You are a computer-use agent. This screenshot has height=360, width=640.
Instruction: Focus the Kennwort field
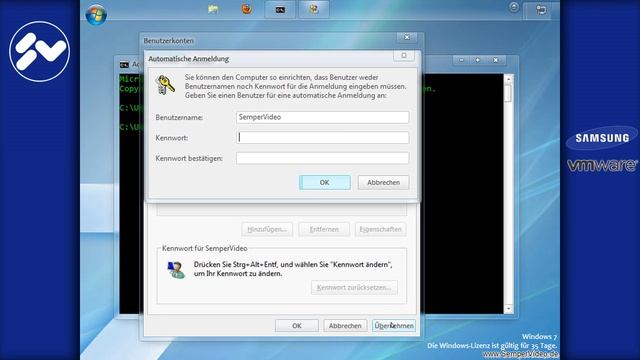[x=322, y=138]
